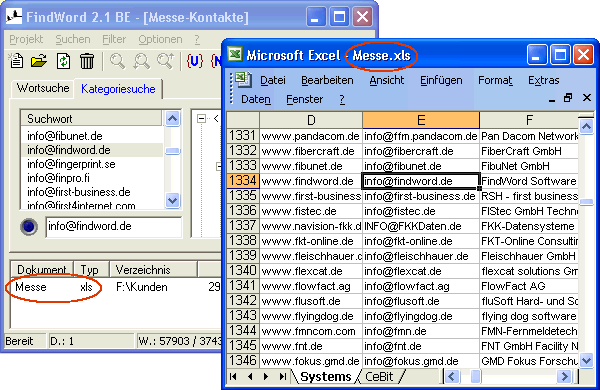Open Excel's Extras menu

pyautogui.click(x=544, y=80)
